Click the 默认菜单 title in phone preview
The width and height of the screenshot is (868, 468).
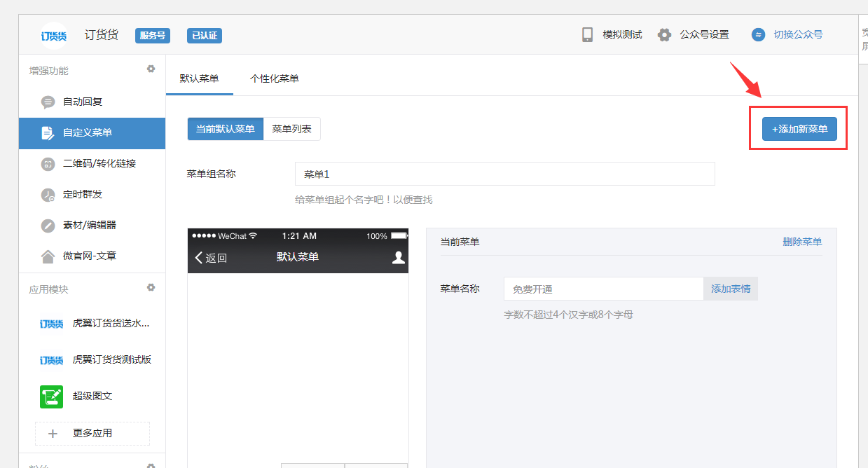click(x=298, y=257)
